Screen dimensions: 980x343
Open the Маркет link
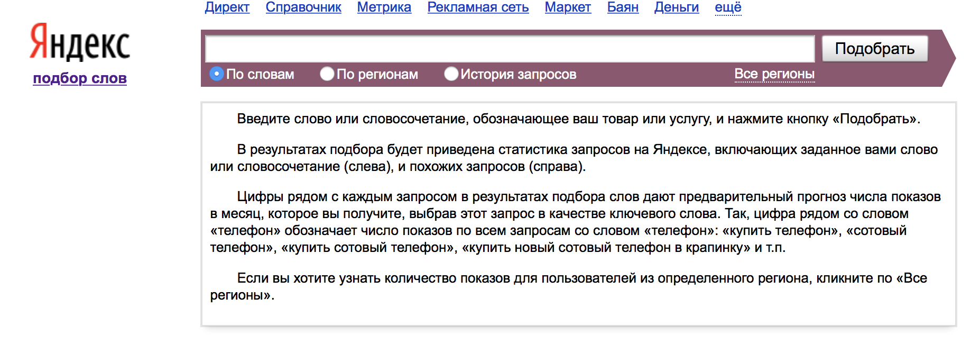568,7
